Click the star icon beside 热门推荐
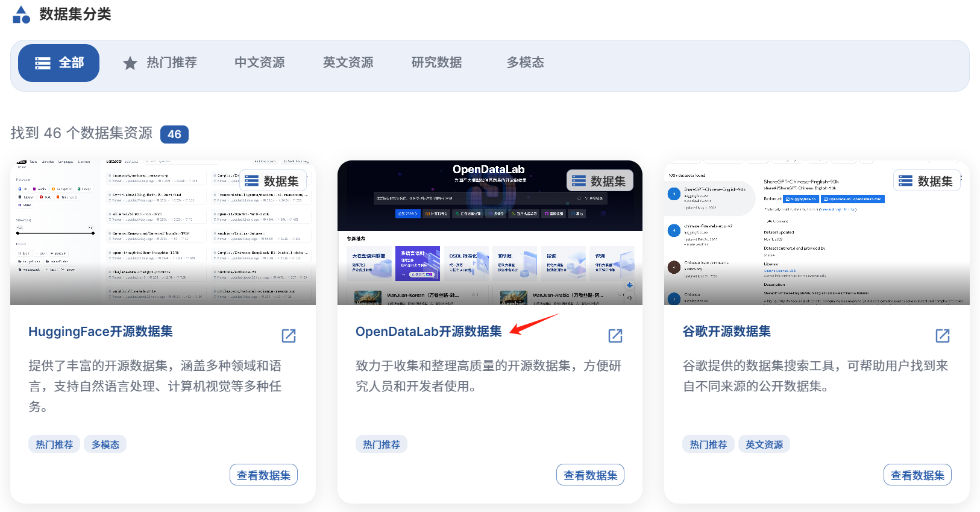Screen dimensions: 980x512 (x=130, y=63)
